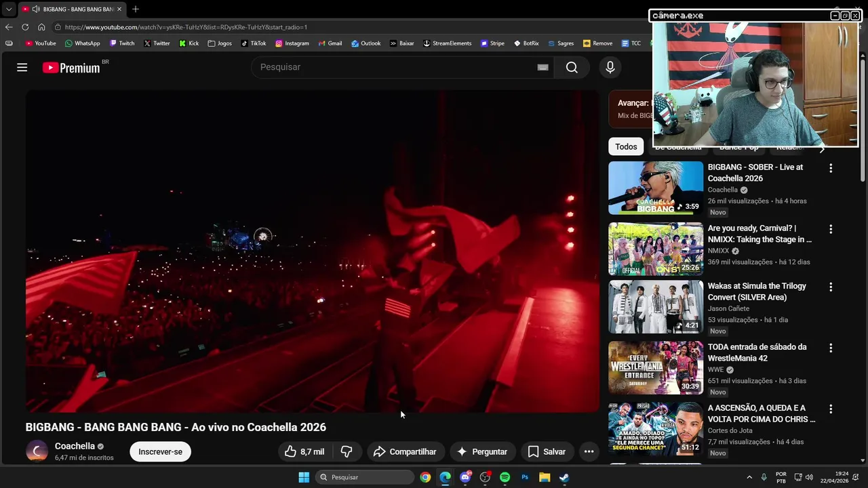Open Coachella channel avatar
868x488 pixels.
(x=37, y=451)
